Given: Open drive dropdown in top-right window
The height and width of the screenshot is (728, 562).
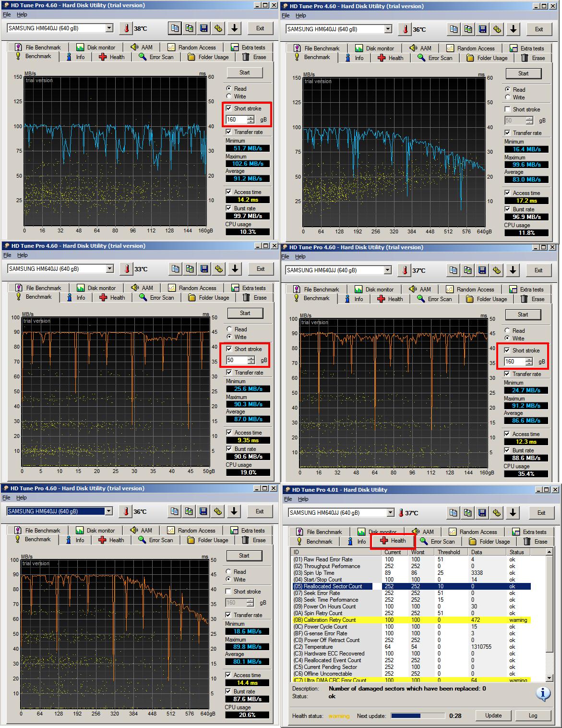Looking at the screenshot, I should (x=388, y=29).
